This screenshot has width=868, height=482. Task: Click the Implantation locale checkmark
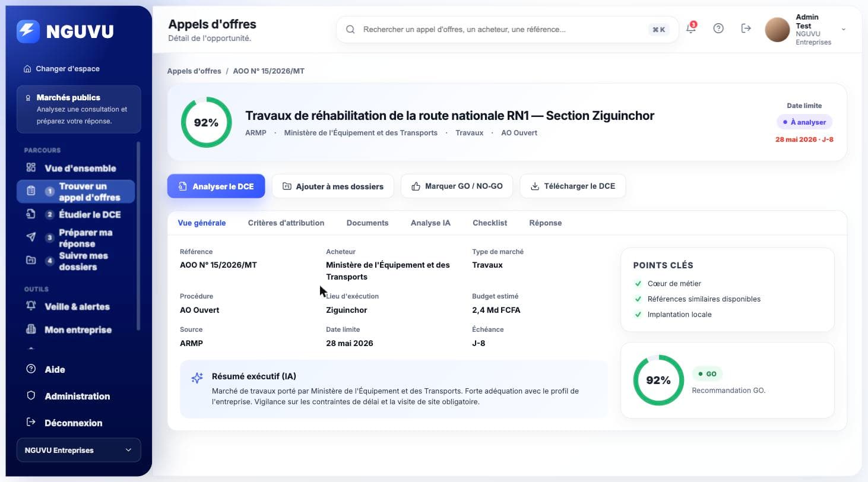point(638,315)
